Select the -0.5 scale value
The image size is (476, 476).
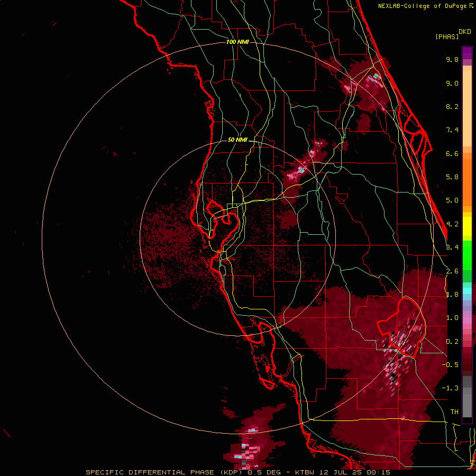(450, 365)
